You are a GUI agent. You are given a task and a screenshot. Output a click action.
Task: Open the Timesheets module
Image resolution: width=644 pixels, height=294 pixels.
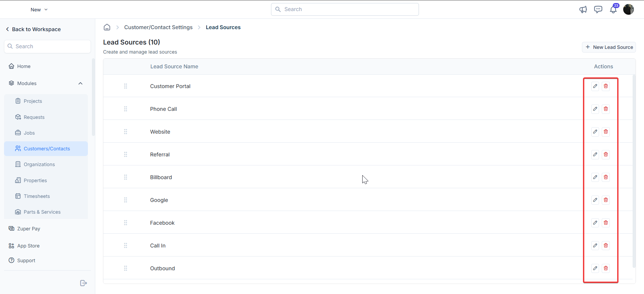[46, 196]
